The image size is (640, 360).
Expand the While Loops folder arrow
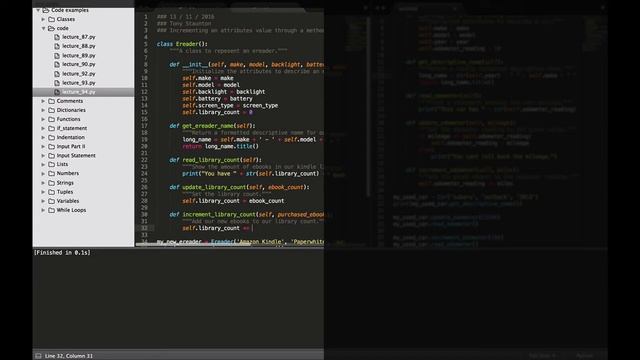[43, 210]
